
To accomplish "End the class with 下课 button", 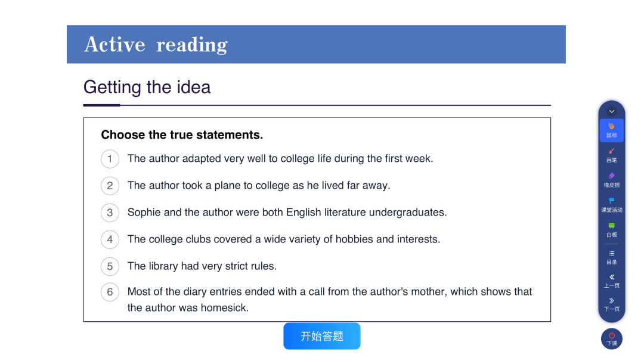I will coord(612,339).
